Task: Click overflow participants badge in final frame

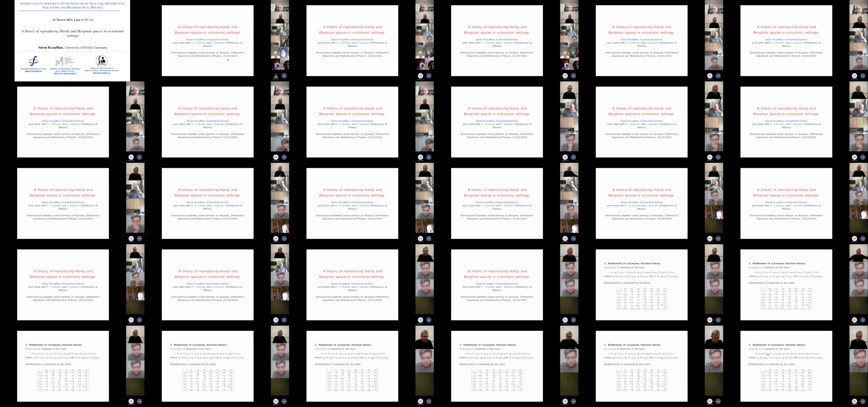Action: pyautogui.click(x=863, y=401)
